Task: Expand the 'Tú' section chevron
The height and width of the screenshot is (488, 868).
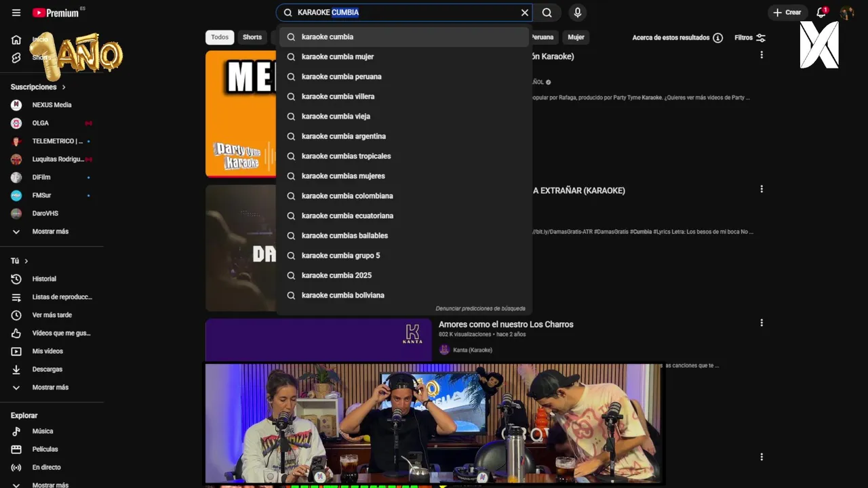Action: (26, 261)
